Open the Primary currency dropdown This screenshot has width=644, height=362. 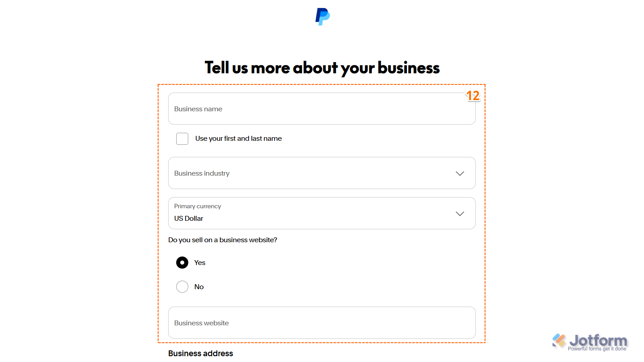[322, 213]
